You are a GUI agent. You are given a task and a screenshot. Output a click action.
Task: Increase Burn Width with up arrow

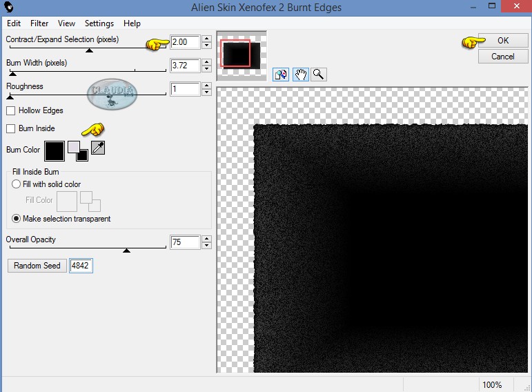click(x=206, y=62)
